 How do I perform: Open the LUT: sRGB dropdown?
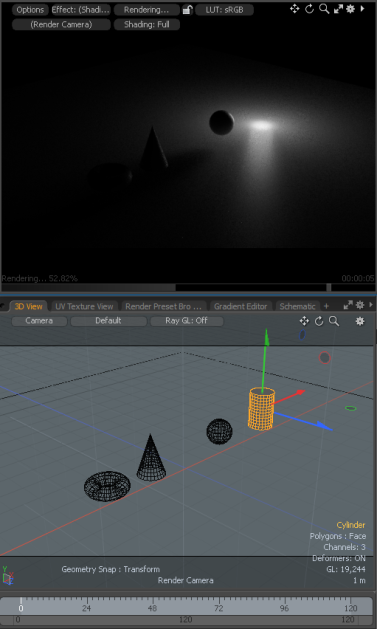[x=225, y=10]
